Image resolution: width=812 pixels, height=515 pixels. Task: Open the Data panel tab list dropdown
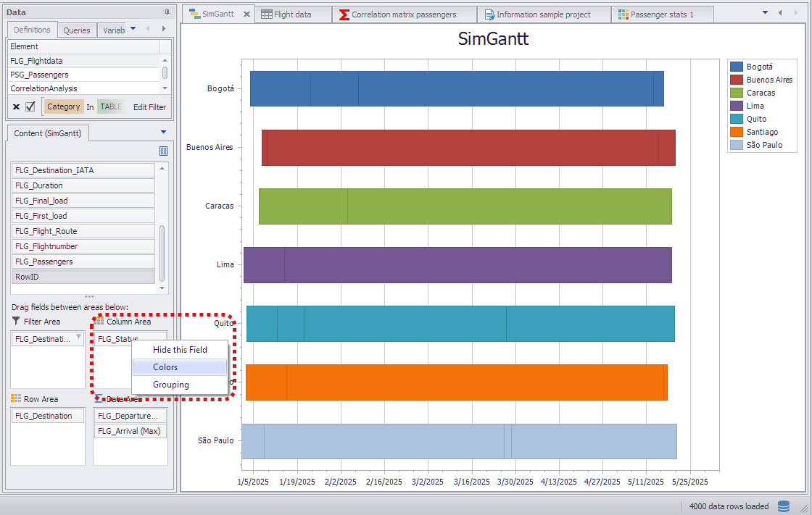133,29
